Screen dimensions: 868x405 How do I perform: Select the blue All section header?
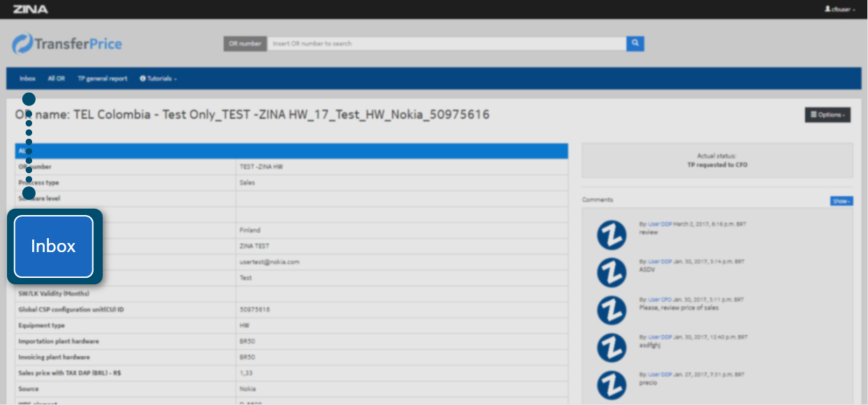291,151
